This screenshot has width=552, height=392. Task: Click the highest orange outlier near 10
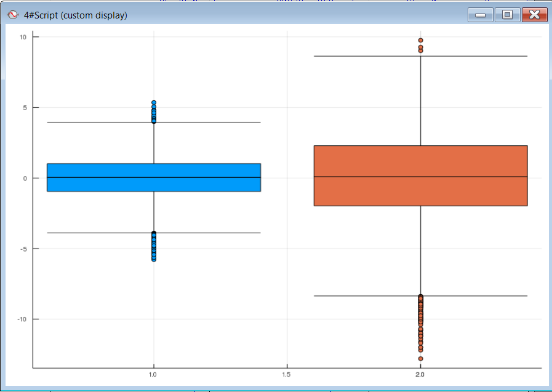coord(420,41)
